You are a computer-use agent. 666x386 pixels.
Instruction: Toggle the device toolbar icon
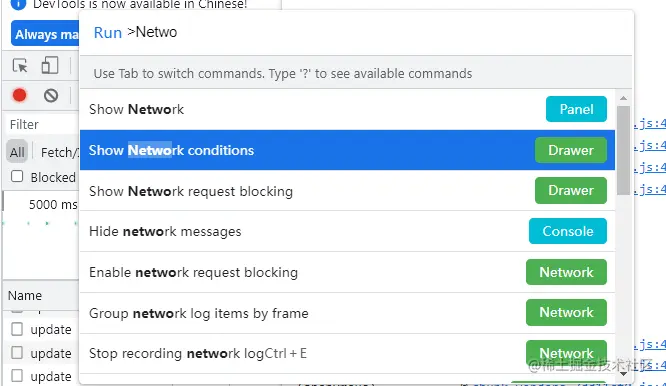(x=50, y=65)
